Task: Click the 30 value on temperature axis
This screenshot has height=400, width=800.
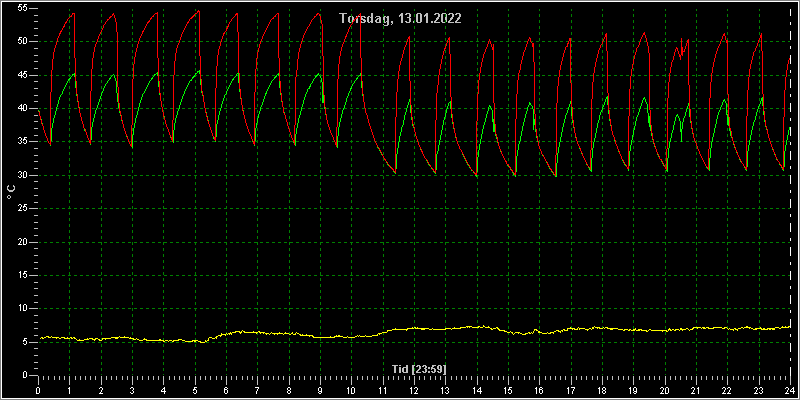Action: coord(22,175)
